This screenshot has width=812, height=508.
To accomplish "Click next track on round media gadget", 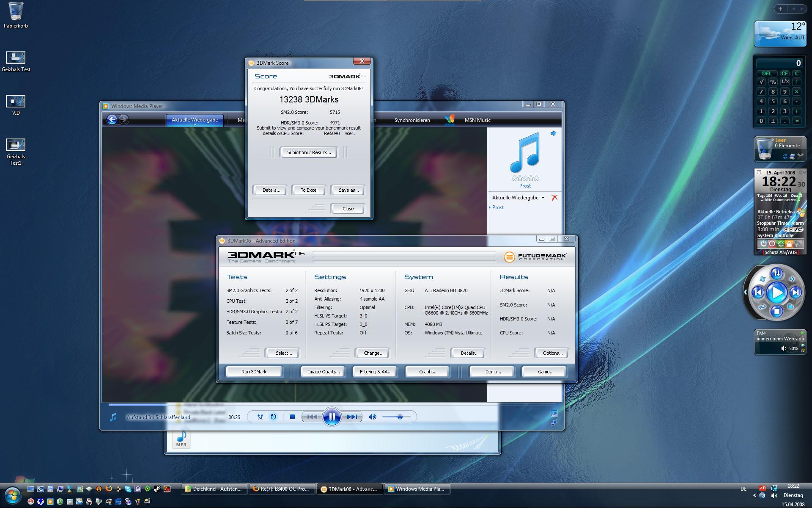I will coord(796,293).
